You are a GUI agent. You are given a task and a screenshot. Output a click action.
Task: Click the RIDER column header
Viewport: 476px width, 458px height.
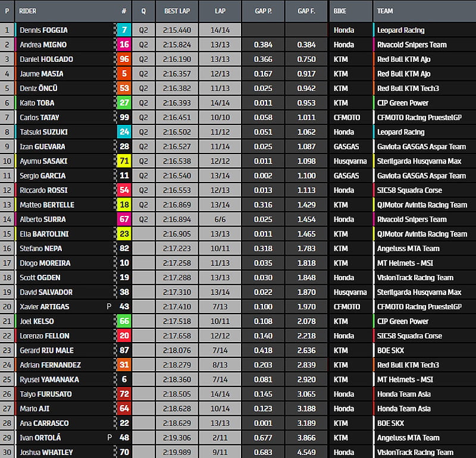point(28,11)
